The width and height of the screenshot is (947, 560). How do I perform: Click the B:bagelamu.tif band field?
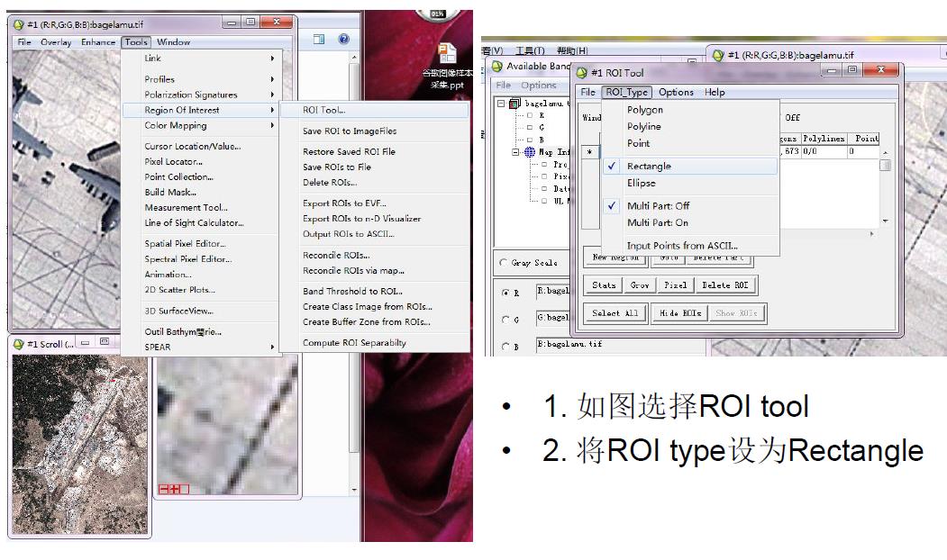(621, 345)
